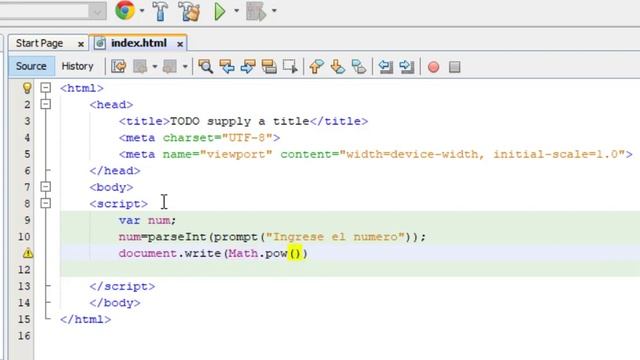This screenshot has height=360, width=640.
Task: Place cursor in Math.pow parentheses
Action: 294,253
